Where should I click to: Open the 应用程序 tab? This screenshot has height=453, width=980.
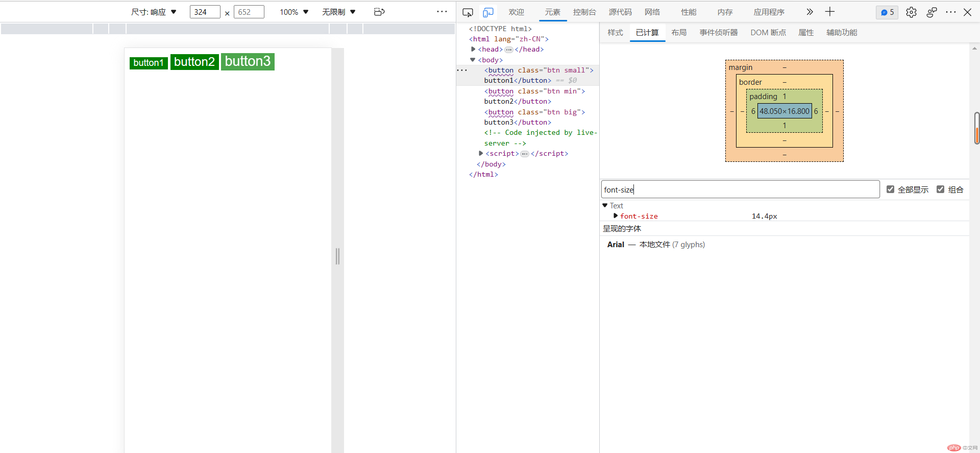(x=769, y=12)
